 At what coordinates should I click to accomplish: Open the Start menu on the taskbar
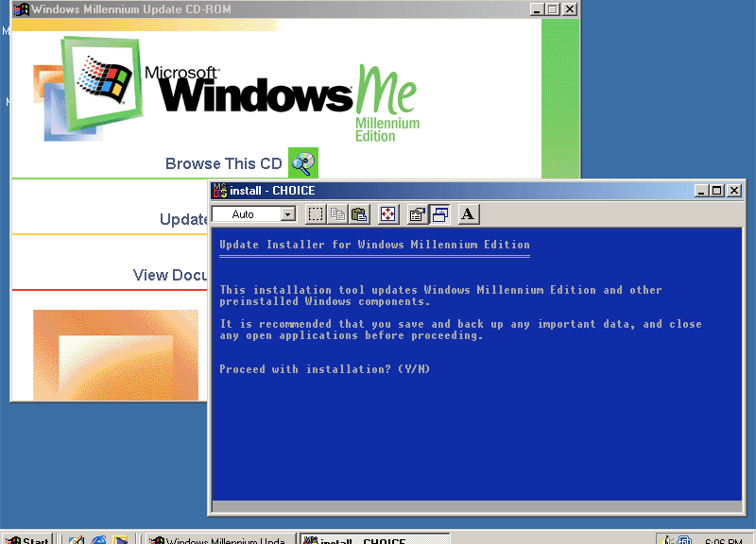[27, 538]
